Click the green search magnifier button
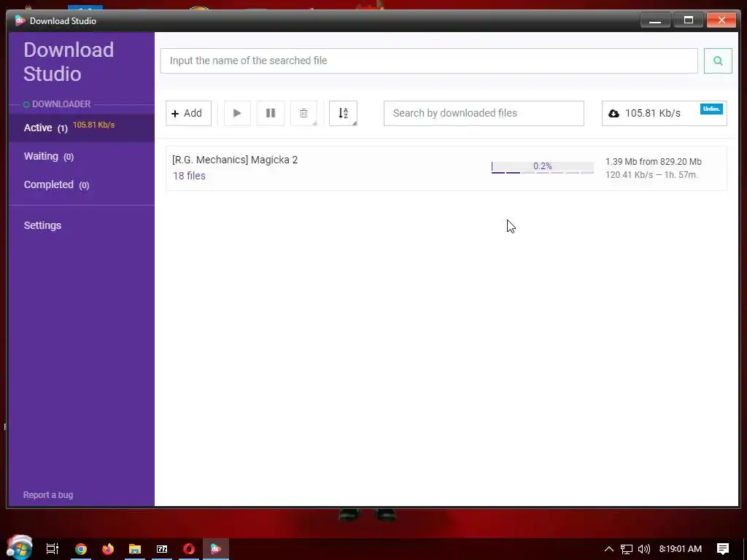Viewport: 747px width, 560px height. click(x=718, y=61)
